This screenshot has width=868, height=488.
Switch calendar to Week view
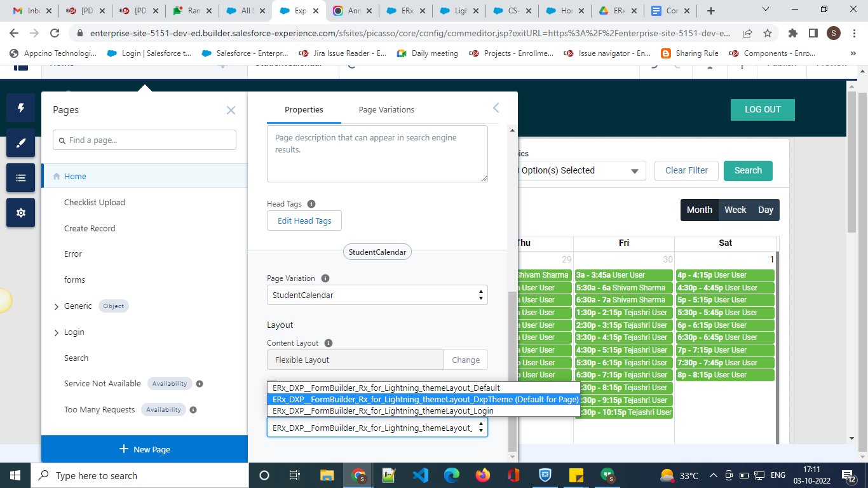pos(735,210)
